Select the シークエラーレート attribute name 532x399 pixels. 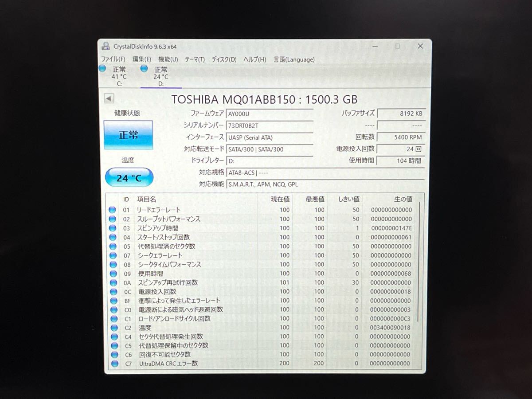point(160,255)
